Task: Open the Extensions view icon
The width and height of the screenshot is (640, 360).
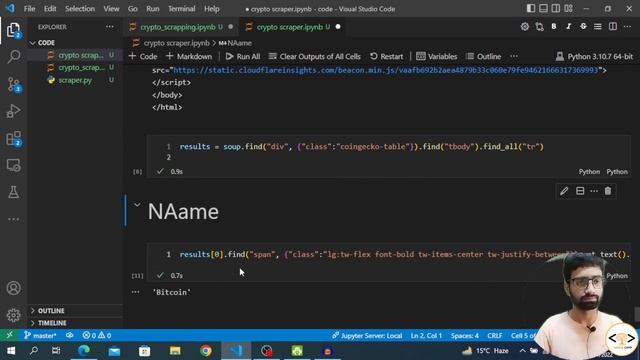Action: tap(13, 138)
